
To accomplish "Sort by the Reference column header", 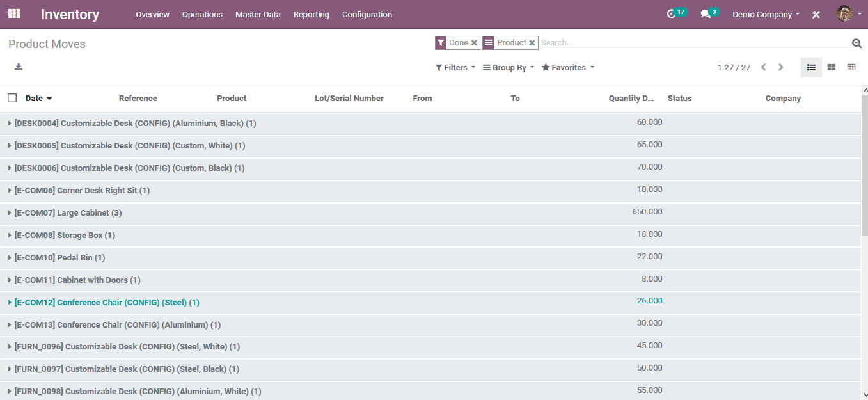I will (x=138, y=98).
